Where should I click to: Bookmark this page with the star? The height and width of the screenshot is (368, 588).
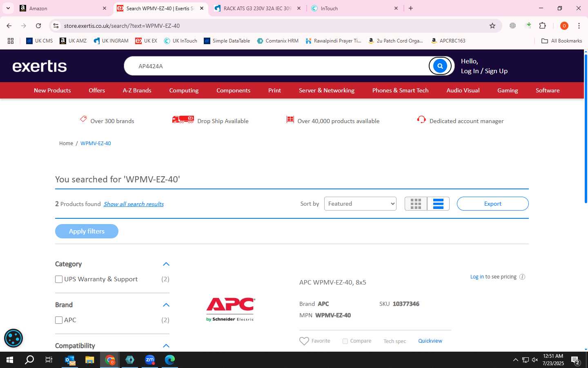pyautogui.click(x=492, y=26)
